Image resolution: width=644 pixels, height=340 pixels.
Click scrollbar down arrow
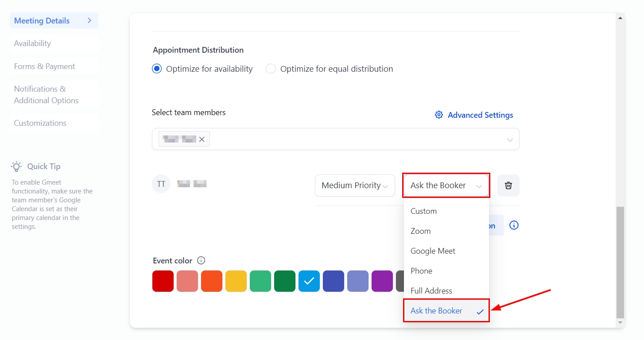click(x=620, y=323)
